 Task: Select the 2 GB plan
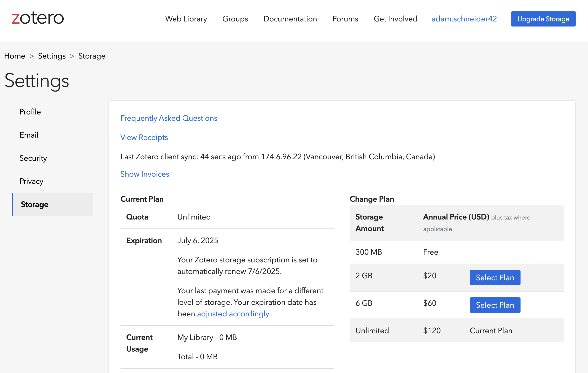(495, 278)
